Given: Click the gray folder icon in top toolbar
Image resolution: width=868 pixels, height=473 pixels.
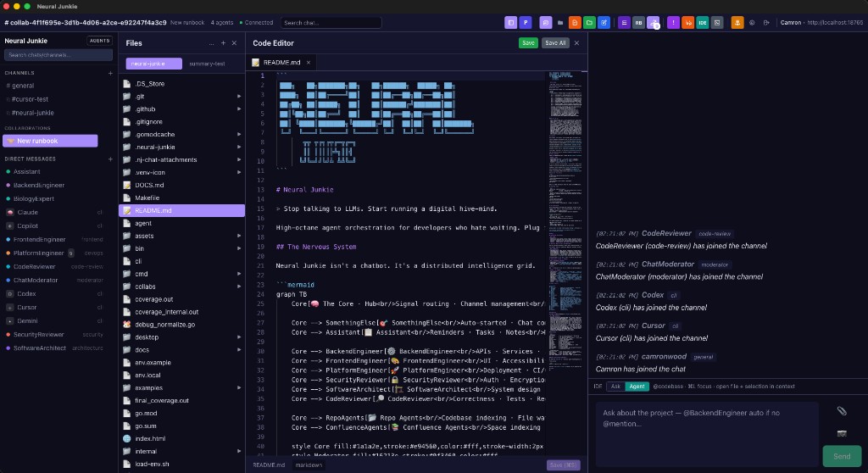Looking at the screenshot, I should point(560,23).
